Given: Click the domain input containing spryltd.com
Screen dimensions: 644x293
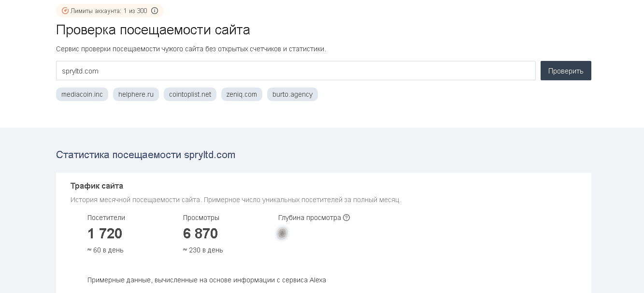Looking at the screenshot, I should coord(296,70).
